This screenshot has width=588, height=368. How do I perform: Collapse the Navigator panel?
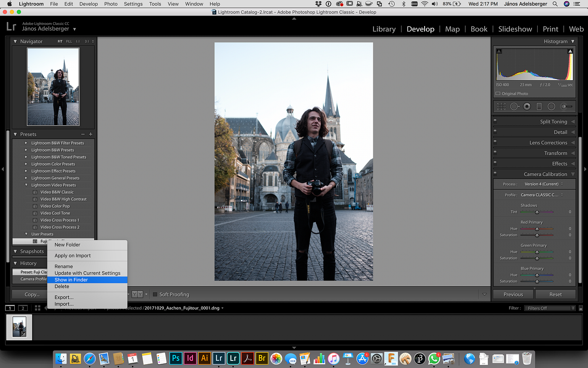point(16,41)
